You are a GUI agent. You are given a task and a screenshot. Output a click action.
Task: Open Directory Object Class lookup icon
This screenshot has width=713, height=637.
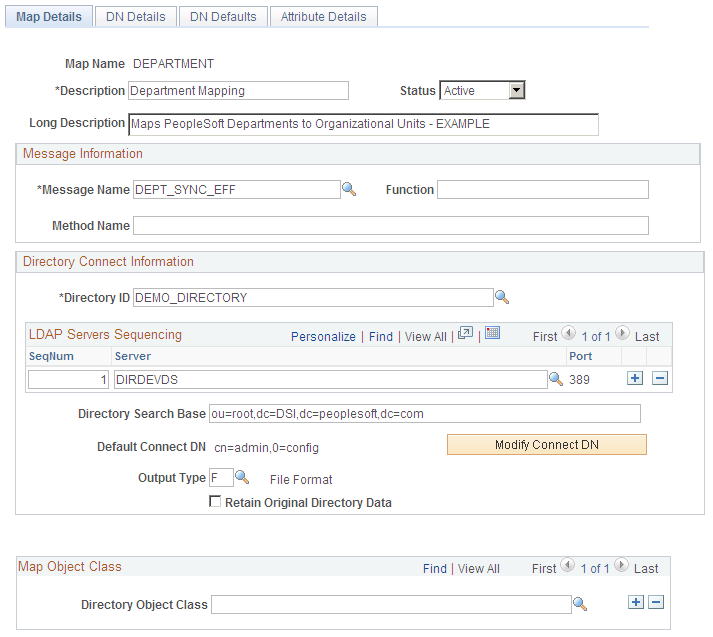click(580, 604)
